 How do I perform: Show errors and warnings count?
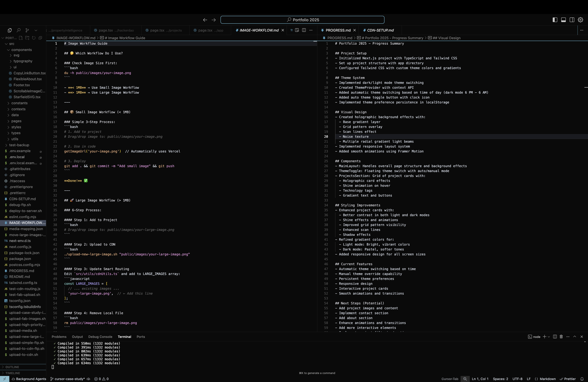click(101, 379)
